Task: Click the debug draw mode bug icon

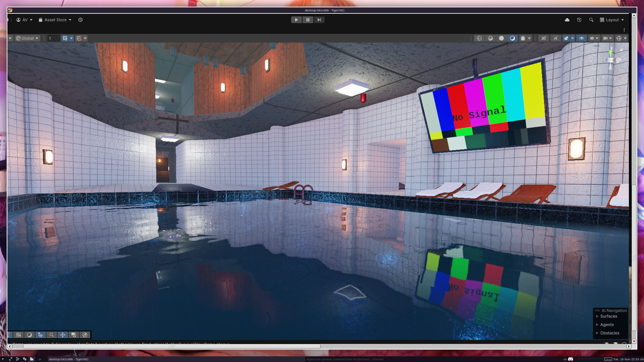Action: click(523, 38)
